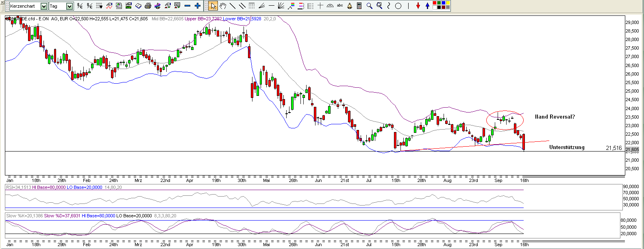Print the chart using printer icon
The width and height of the screenshot is (644, 249).
coord(148,6)
